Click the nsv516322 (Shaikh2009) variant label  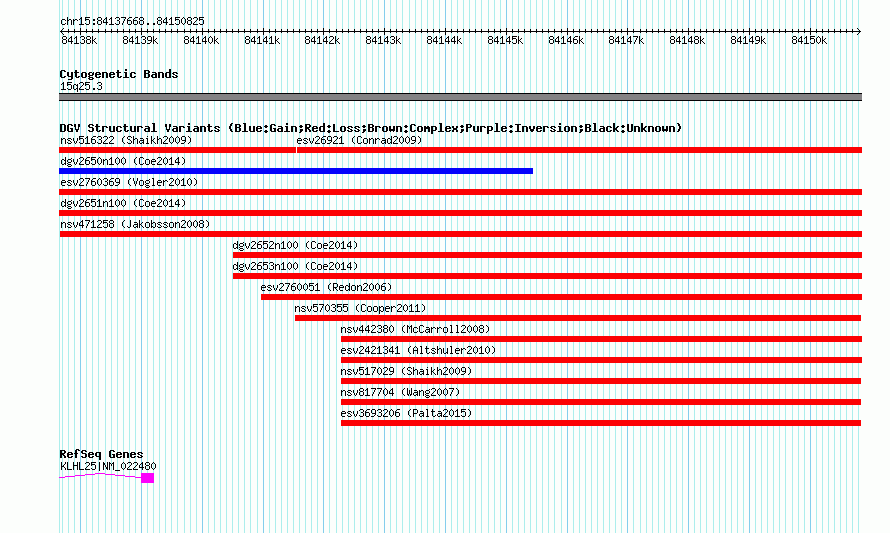pyautogui.click(x=126, y=140)
